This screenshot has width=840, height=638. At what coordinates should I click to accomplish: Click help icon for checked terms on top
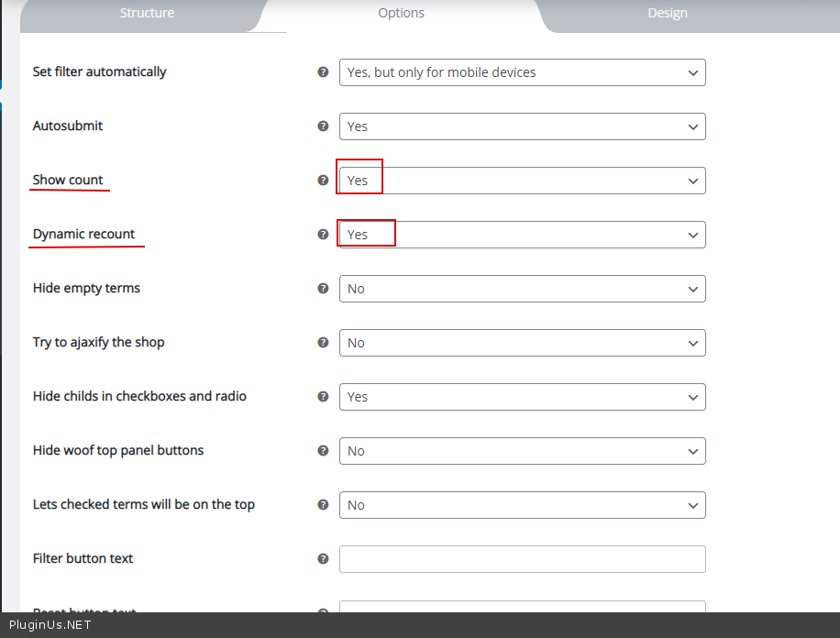pos(323,504)
